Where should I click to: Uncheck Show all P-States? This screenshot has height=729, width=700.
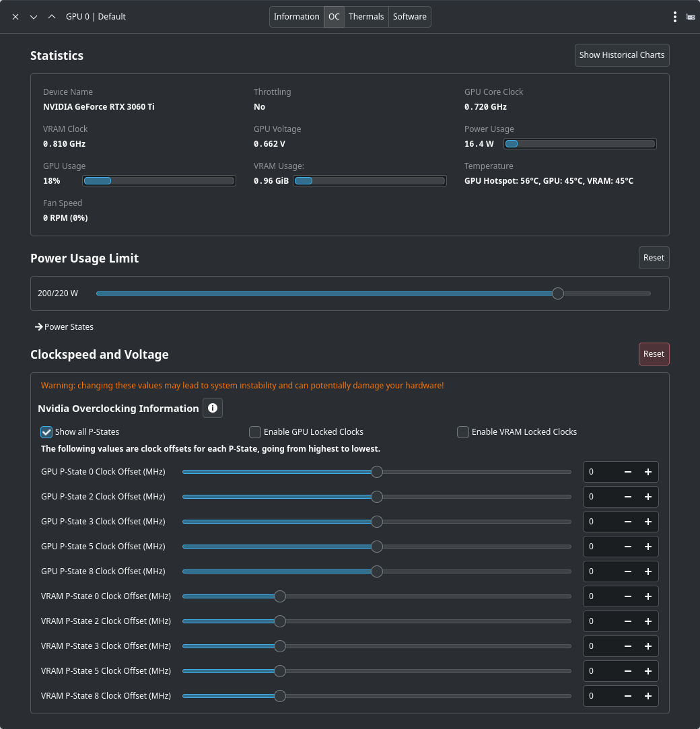(47, 432)
